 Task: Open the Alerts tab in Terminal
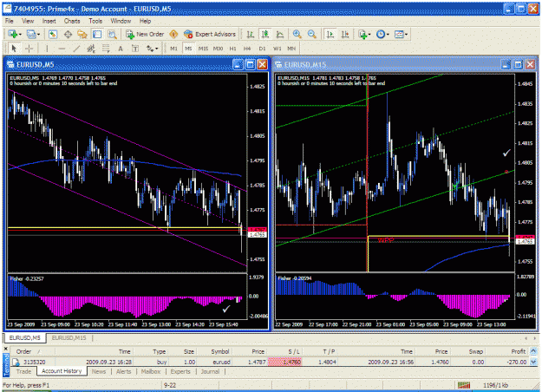(123, 371)
